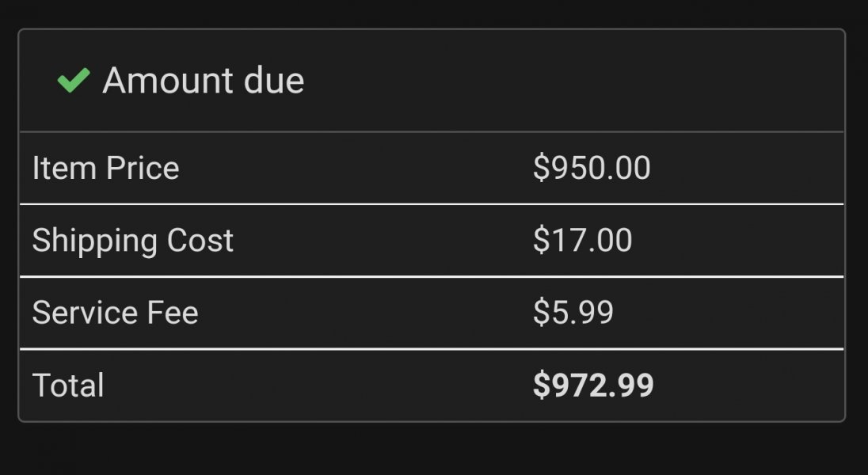Click divider line above the Total row

pos(432,348)
